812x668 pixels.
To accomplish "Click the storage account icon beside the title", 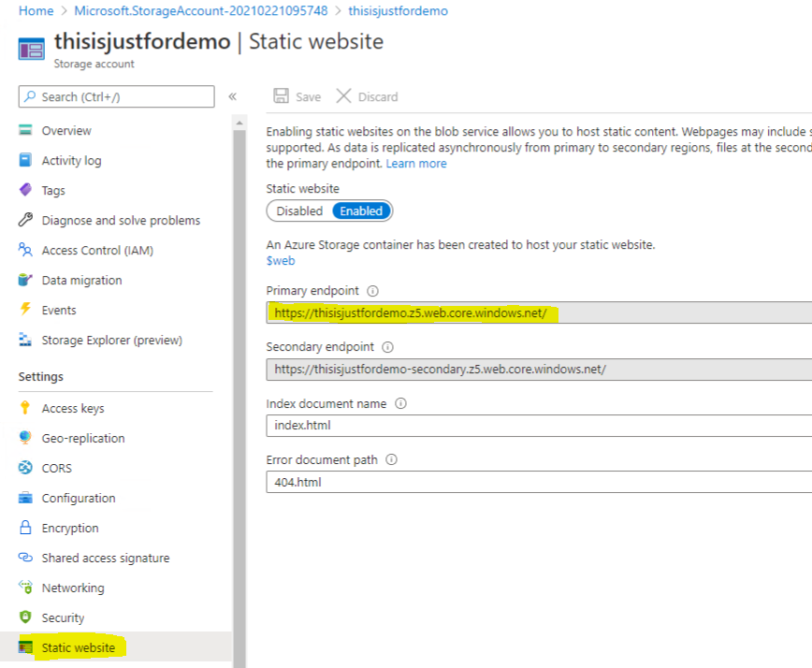I will 31,50.
